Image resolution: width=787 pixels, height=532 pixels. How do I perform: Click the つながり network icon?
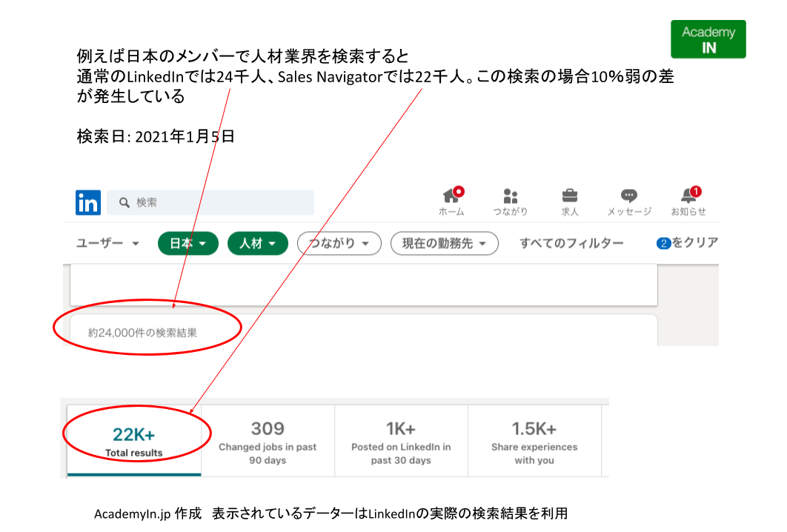tap(510, 197)
